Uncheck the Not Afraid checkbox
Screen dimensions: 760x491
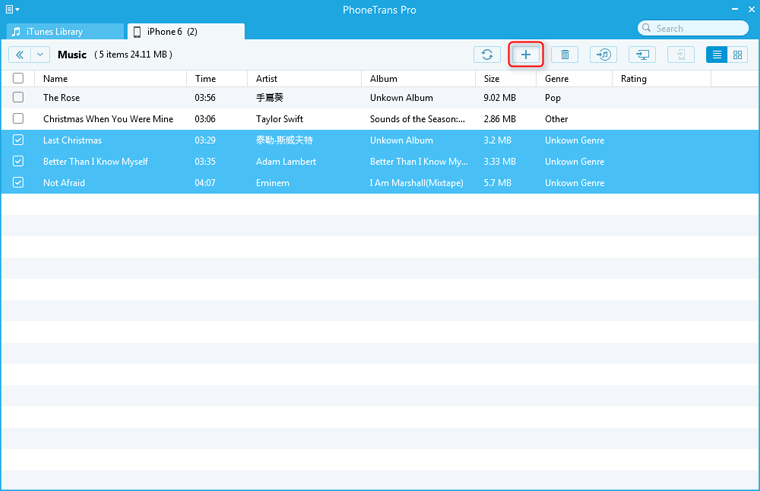point(18,183)
